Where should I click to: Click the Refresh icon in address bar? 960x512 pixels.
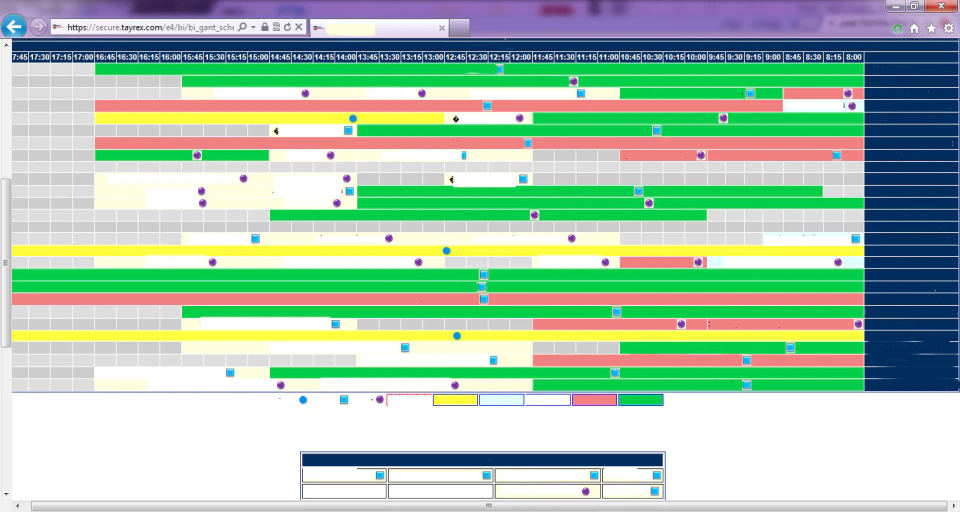[287, 27]
